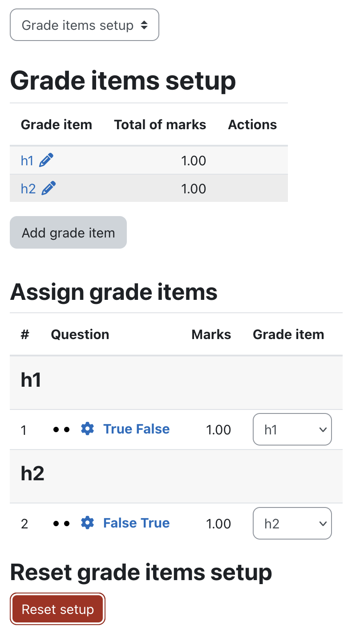Open the grade item dropdown for False True
Screen dimensions: 364x630
pyautogui.click(x=292, y=523)
